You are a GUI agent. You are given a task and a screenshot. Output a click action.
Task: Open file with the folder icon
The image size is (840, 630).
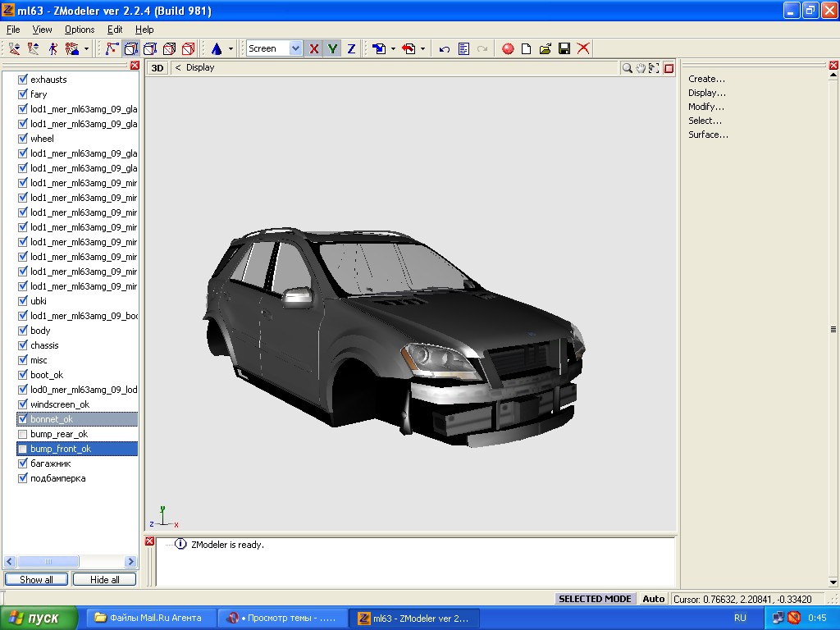[x=546, y=48]
